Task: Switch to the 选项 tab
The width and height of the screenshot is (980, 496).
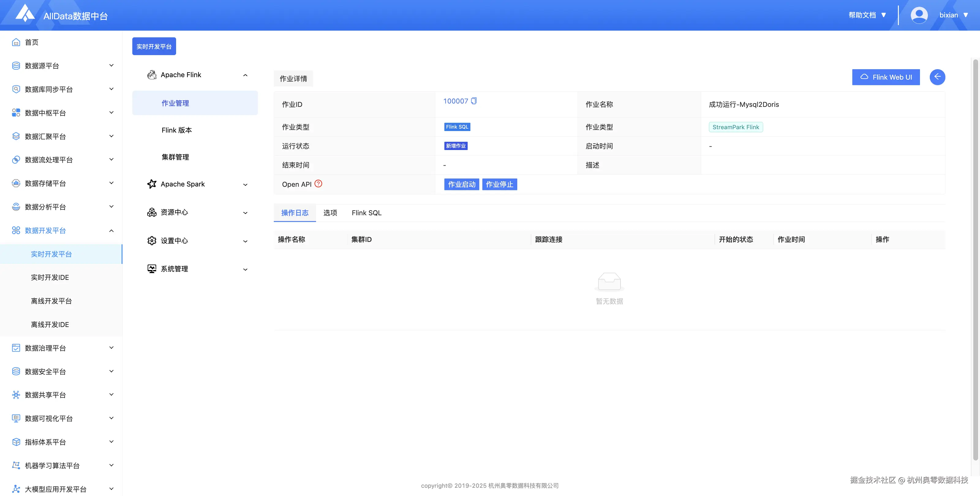Action: [330, 212]
